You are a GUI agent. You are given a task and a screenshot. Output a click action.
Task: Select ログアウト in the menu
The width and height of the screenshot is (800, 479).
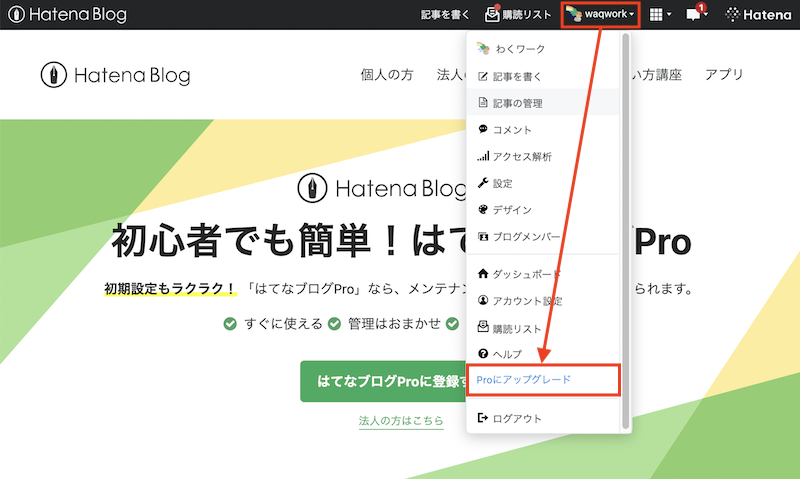542,418
